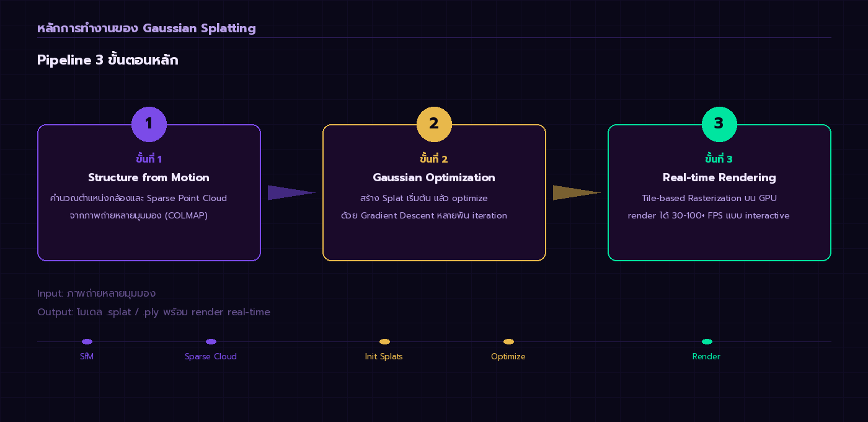Click the Init Splats label
This screenshot has height=422, width=868.
[384, 357]
